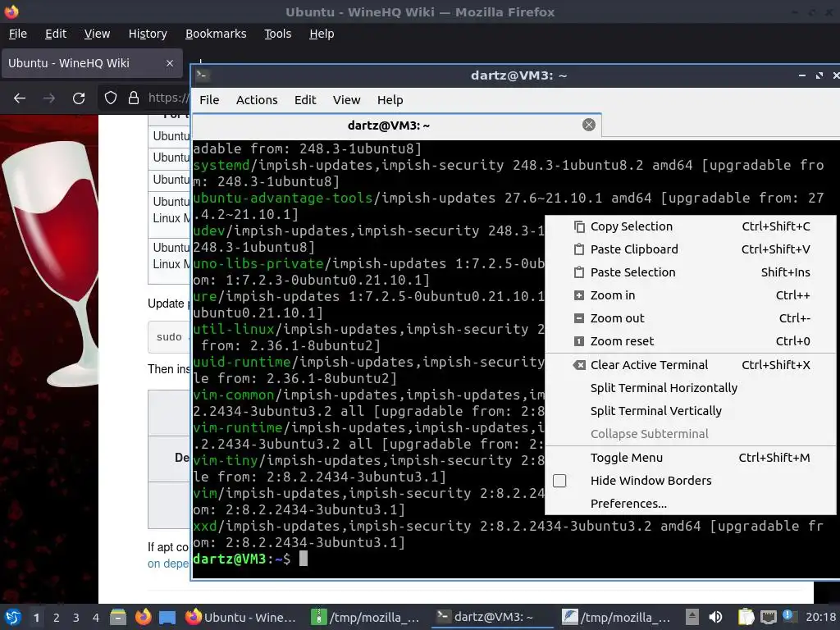This screenshot has width=840, height=630.
Task: Click the Zoom in plus icon
Action: point(579,295)
